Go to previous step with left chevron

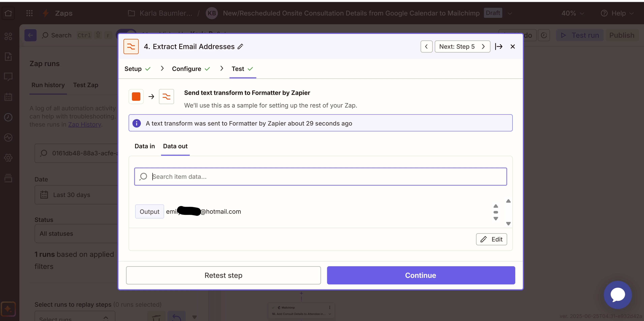(x=426, y=47)
